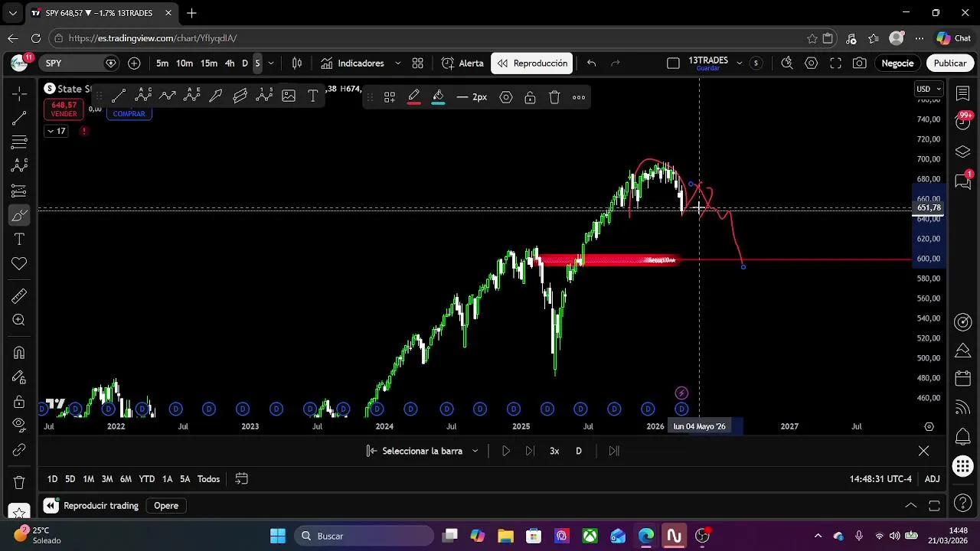
Task: Enter fullscreen mode
Action: pyautogui.click(x=836, y=64)
